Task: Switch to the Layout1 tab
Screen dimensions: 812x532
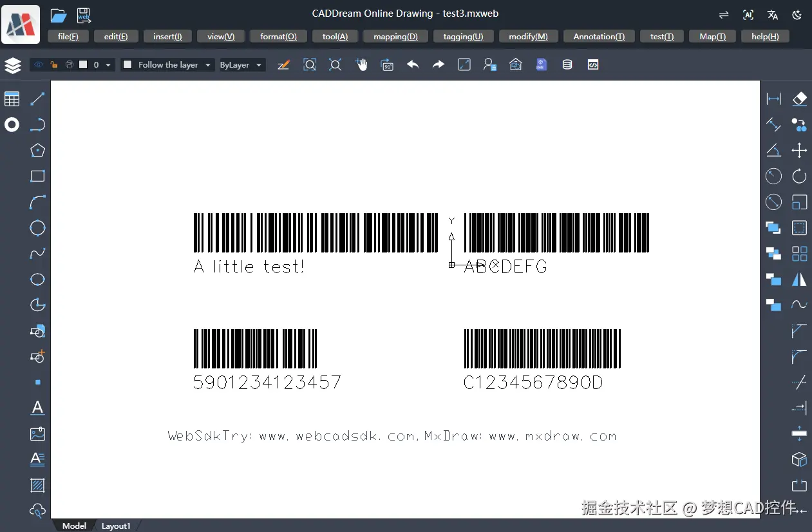Action: (116, 526)
